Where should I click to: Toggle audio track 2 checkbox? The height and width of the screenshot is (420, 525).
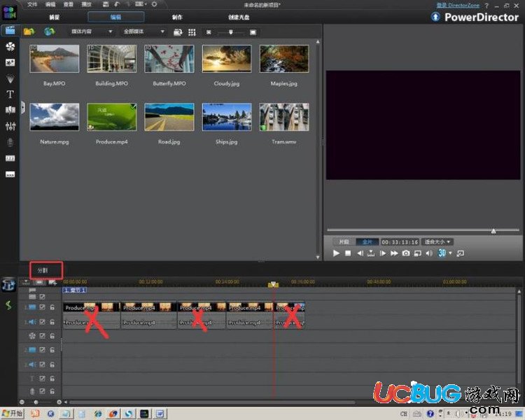tap(42, 364)
